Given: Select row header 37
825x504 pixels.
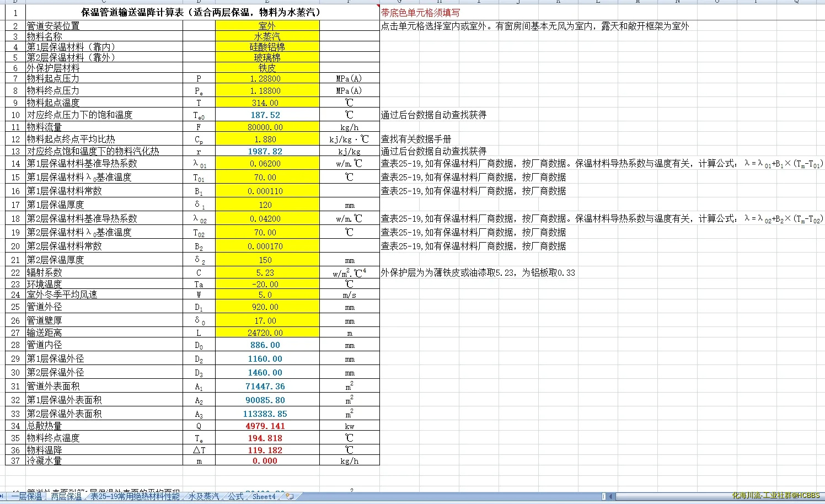Looking at the screenshot, I should [15, 460].
